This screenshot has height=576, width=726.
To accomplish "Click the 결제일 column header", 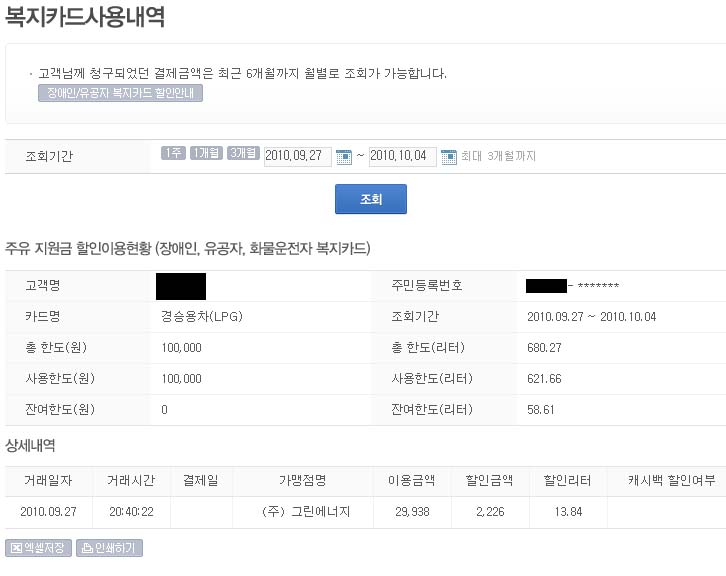I will point(201,481).
